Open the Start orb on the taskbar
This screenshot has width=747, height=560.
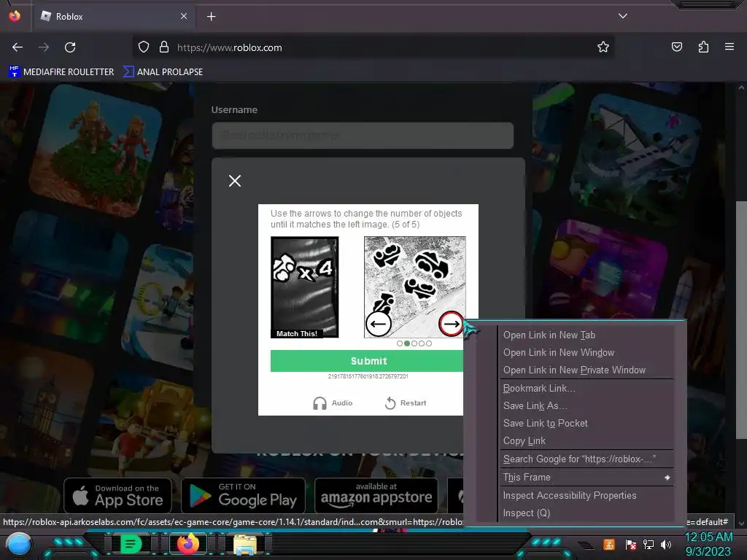(19, 544)
